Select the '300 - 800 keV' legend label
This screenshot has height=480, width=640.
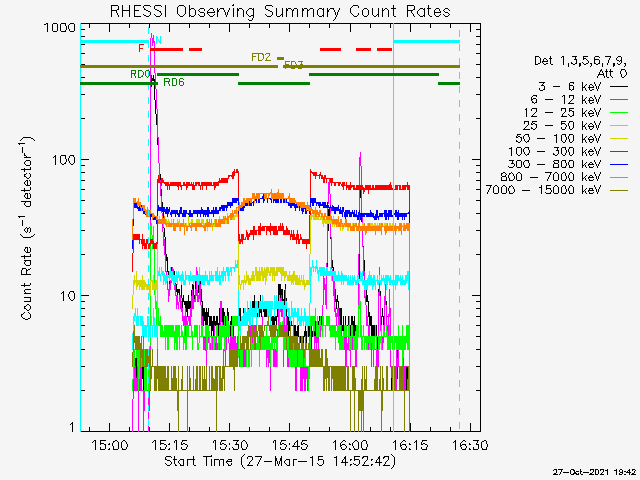click(555, 164)
